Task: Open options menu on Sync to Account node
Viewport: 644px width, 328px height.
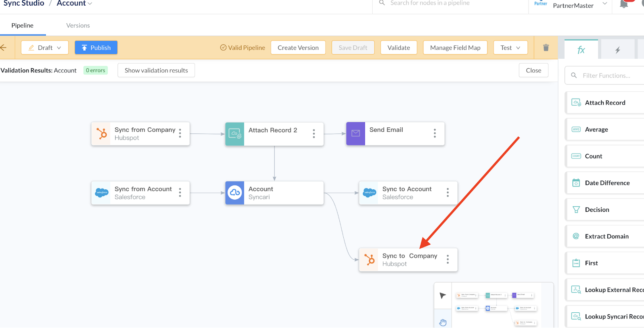Action: [x=448, y=193]
